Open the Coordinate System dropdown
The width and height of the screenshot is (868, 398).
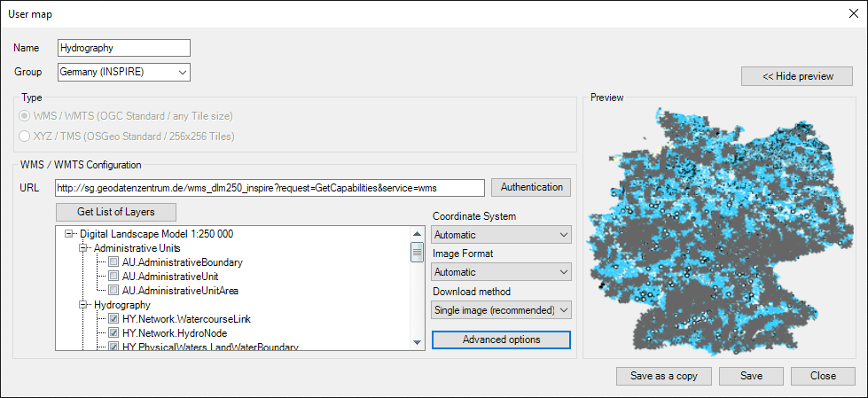(502, 235)
